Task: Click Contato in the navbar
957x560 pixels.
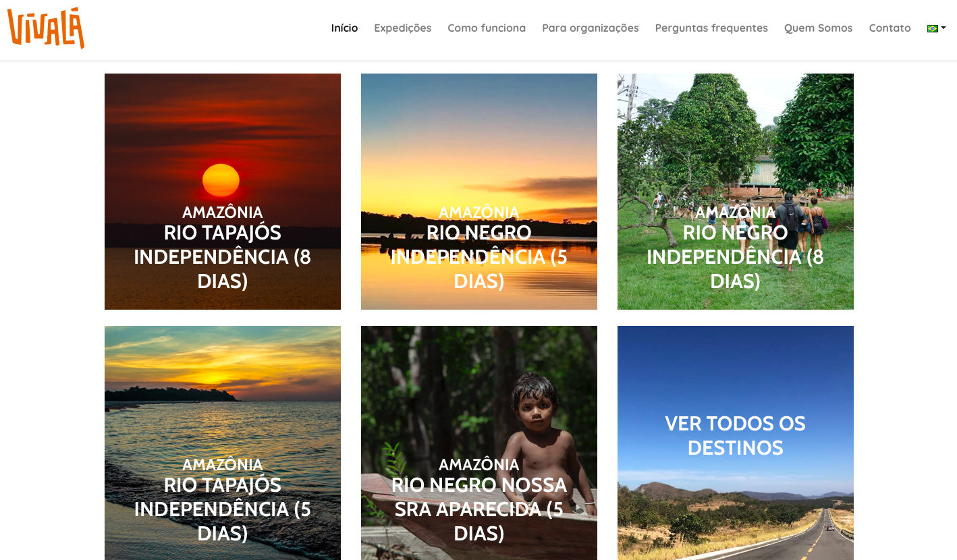Action: (x=890, y=28)
